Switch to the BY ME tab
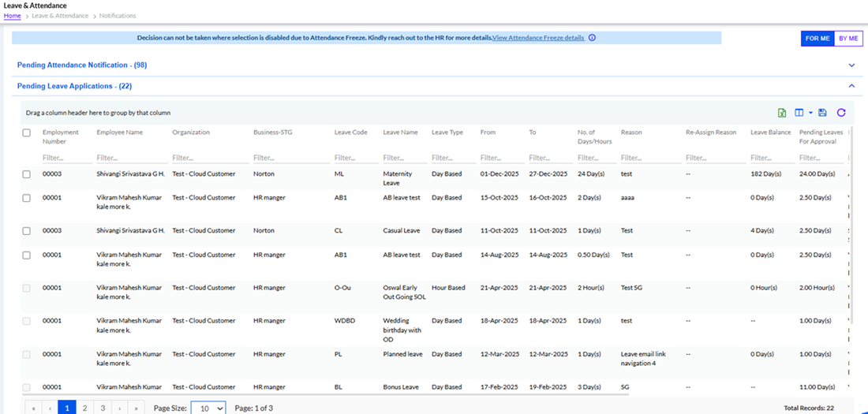This screenshot has height=414, width=868. click(x=848, y=39)
